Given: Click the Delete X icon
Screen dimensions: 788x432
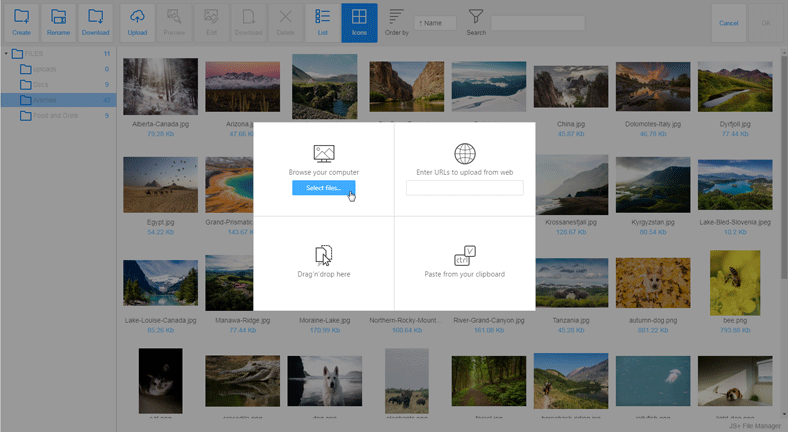Looking at the screenshot, I should 285,17.
